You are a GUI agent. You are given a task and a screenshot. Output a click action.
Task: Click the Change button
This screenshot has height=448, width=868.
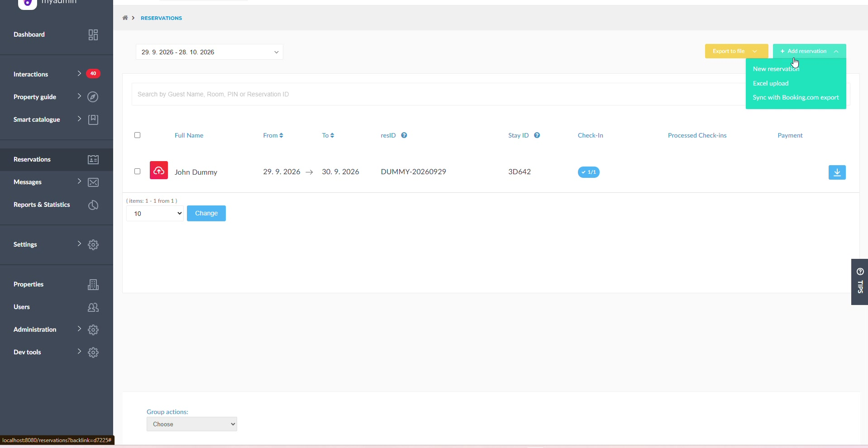206,214
